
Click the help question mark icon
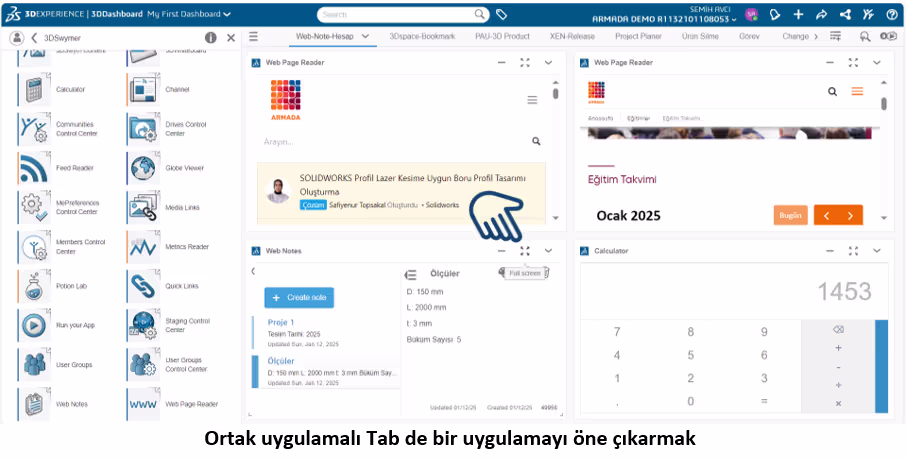tap(892, 14)
